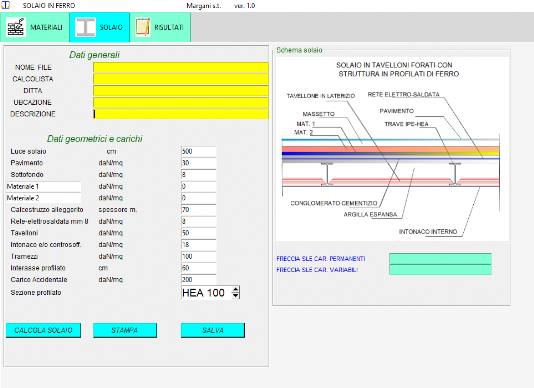Open the MATERIALI tab

pyautogui.click(x=35, y=27)
